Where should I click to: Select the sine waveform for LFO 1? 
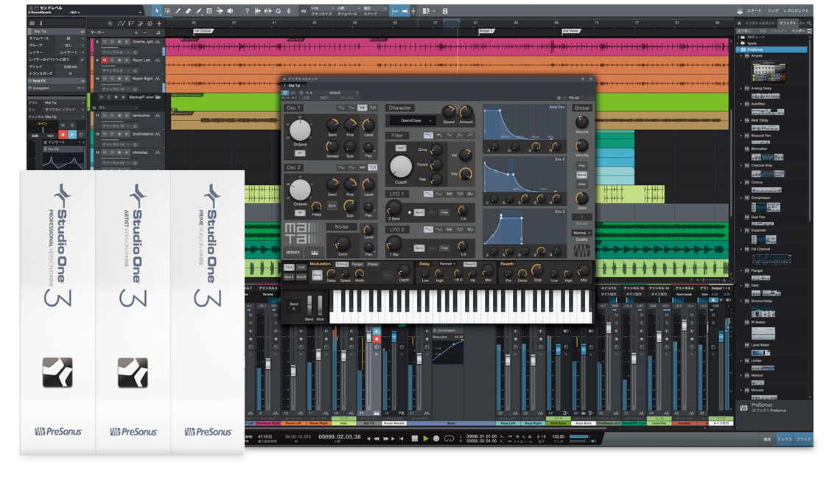click(x=428, y=194)
